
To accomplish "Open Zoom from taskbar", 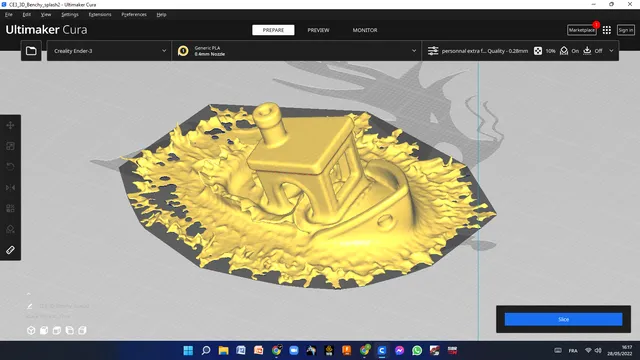I will pyautogui.click(x=294, y=350).
